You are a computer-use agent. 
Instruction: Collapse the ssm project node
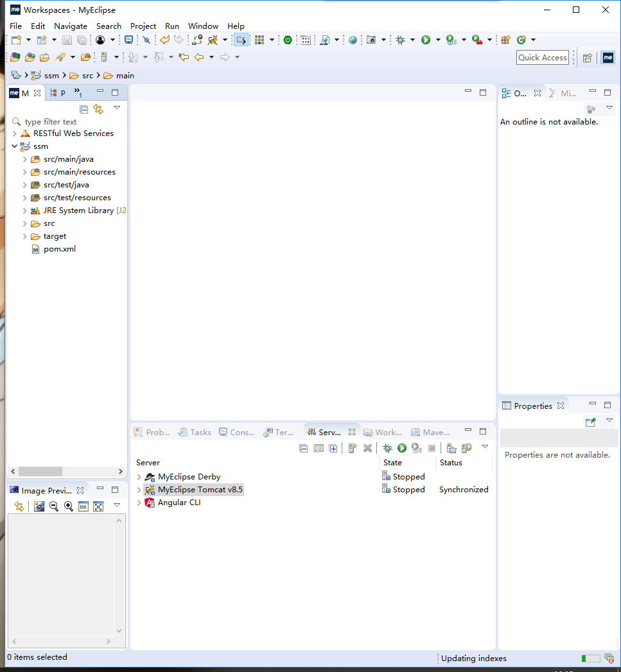(15, 146)
